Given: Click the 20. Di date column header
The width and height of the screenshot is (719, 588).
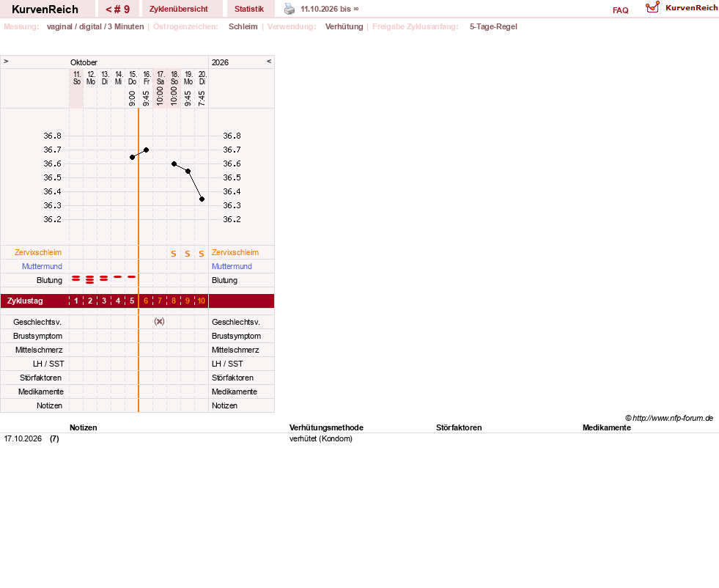Looking at the screenshot, I should (x=202, y=78).
